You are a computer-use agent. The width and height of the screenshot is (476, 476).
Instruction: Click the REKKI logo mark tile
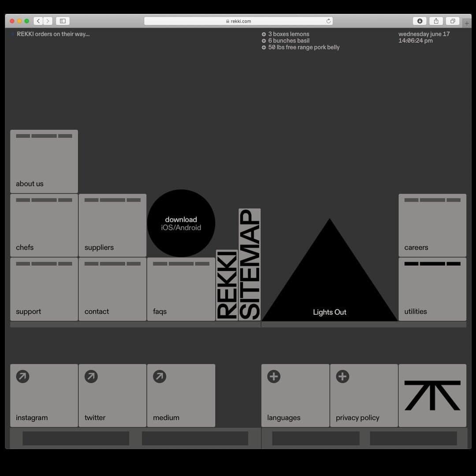point(432,395)
